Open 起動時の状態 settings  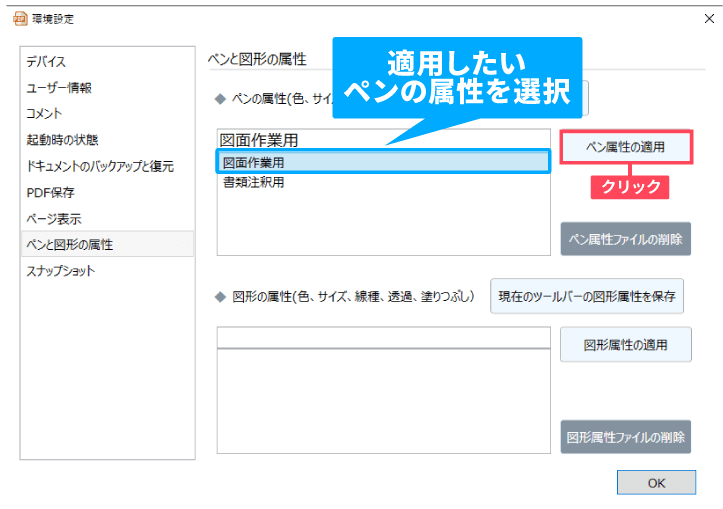tap(62, 140)
